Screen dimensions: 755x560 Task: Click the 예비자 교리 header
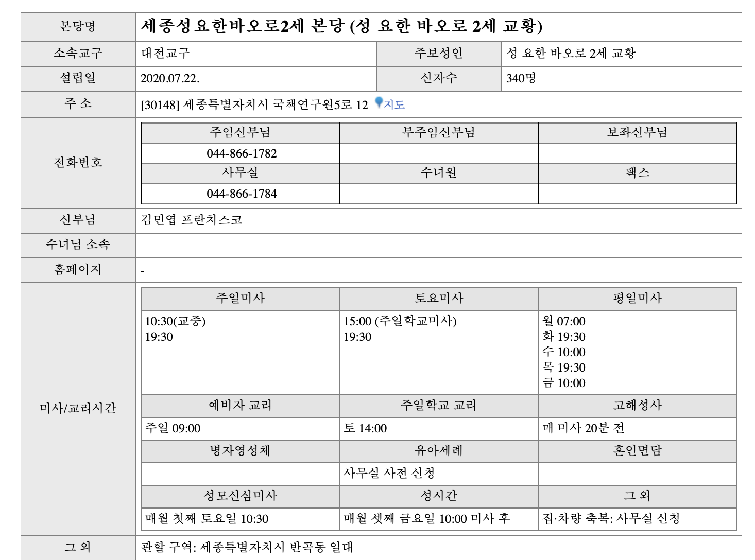tap(240, 406)
